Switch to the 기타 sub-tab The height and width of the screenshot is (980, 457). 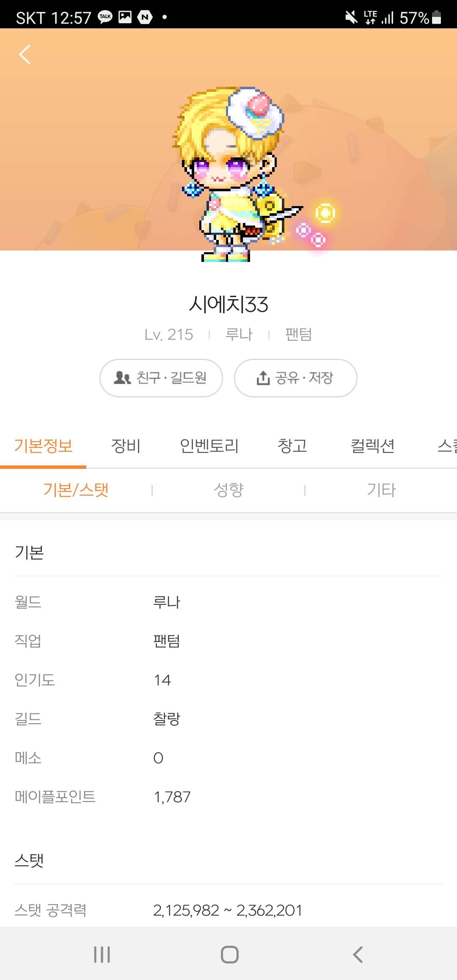[x=381, y=490]
